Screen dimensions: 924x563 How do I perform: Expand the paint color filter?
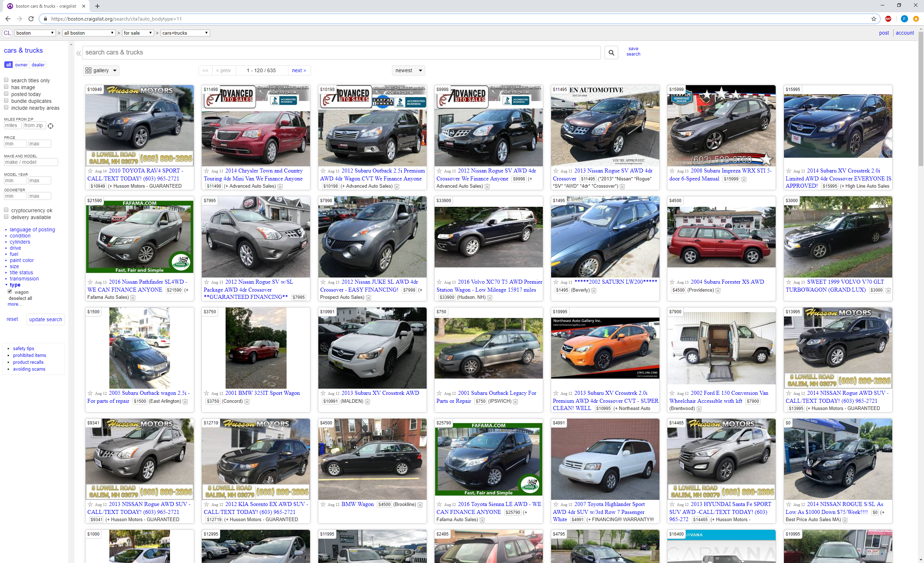pos(22,261)
